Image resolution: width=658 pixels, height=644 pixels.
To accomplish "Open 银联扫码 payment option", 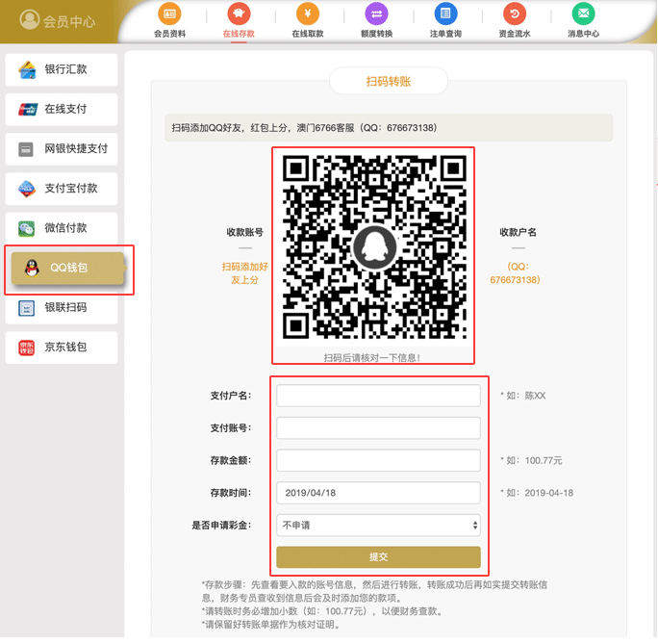I will pos(62,307).
